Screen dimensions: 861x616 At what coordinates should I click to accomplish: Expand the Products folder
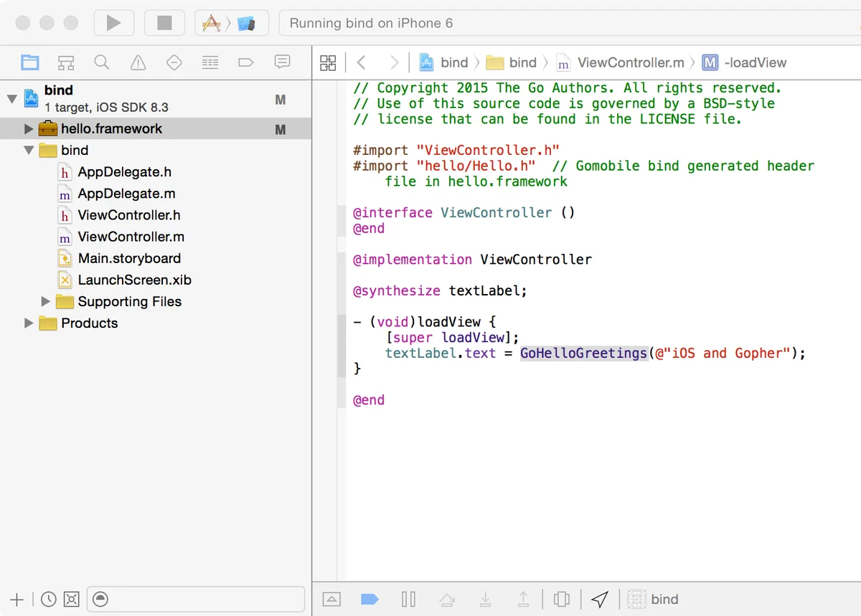pyautogui.click(x=29, y=323)
